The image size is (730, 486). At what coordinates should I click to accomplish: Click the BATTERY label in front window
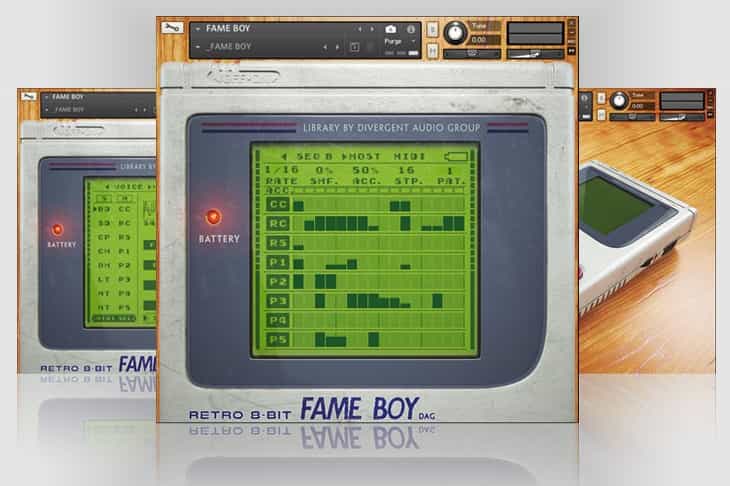219,239
